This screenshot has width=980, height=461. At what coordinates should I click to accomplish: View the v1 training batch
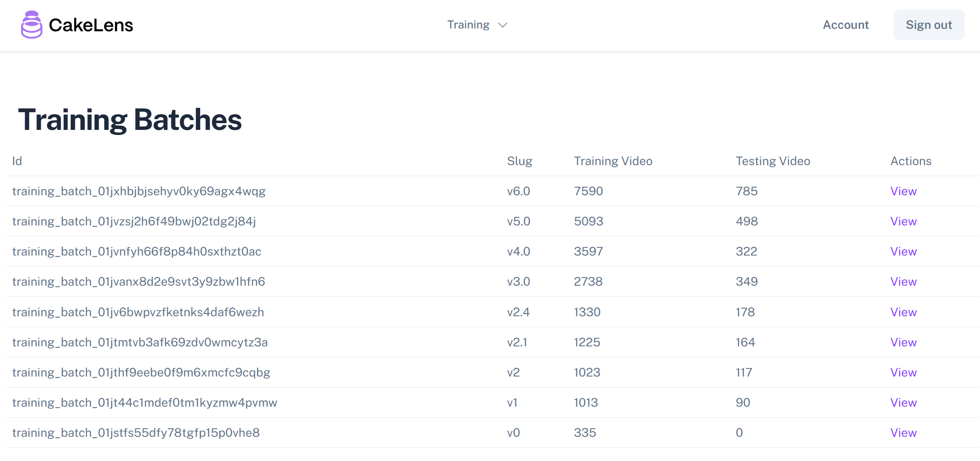(903, 402)
